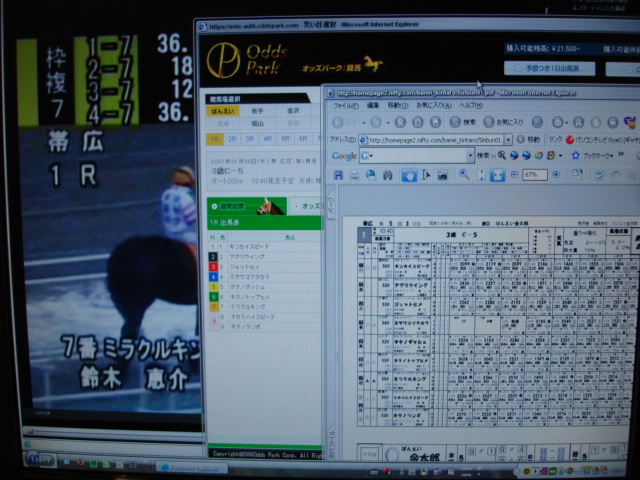Select the text Select tool in the PDF toolbar
The image size is (640, 480).
[426, 176]
